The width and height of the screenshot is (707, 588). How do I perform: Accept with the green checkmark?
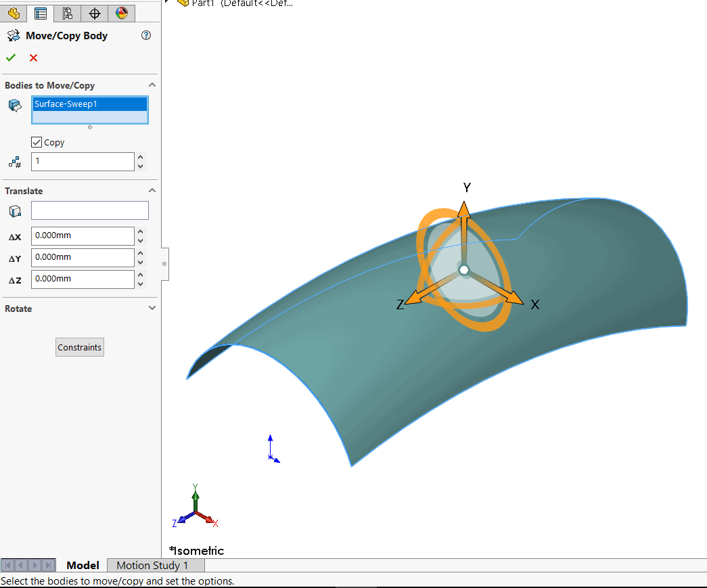(x=11, y=58)
